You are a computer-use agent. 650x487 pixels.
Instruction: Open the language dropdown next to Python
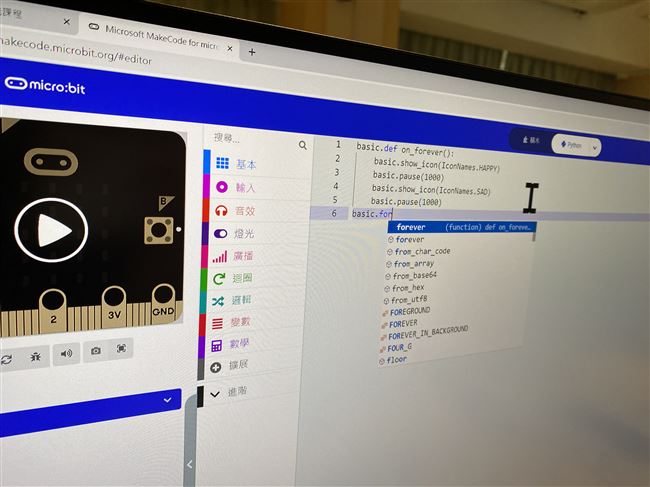pyautogui.click(x=595, y=148)
